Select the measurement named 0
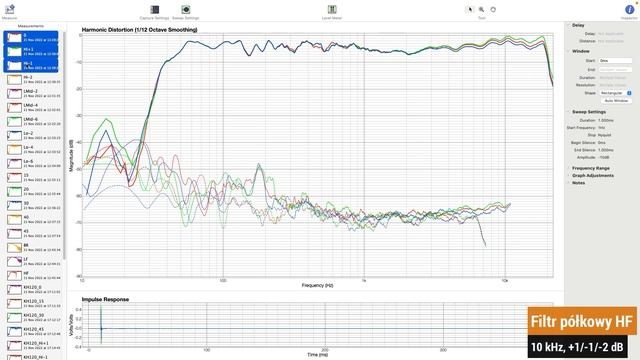 31,38
